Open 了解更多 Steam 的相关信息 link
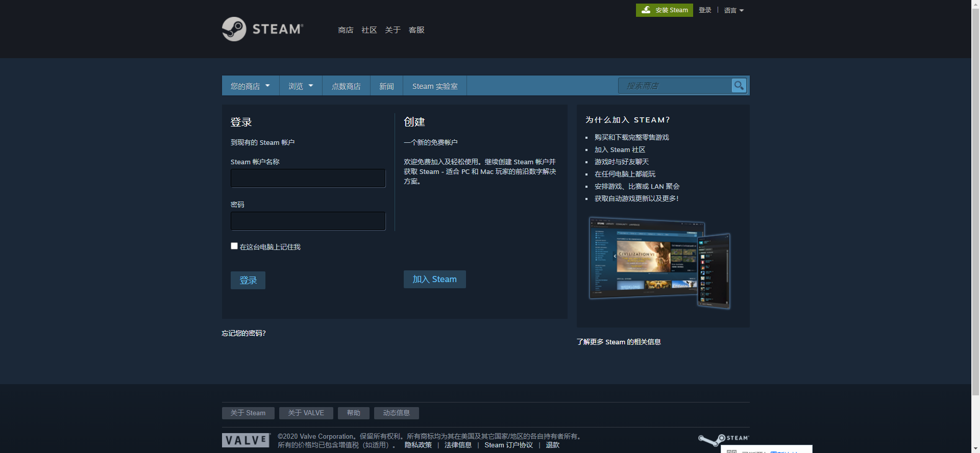The height and width of the screenshot is (453, 980). pos(619,342)
